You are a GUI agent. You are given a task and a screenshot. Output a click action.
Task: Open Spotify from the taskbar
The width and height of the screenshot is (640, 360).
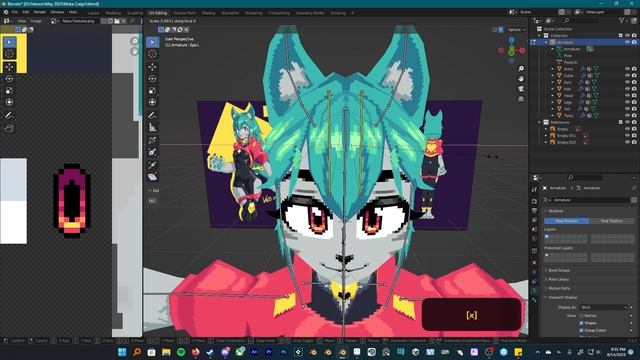click(181, 352)
